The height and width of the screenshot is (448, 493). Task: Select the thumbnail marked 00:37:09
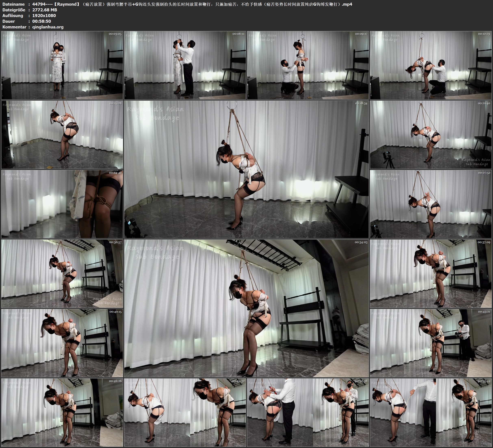pyautogui.click(x=431, y=273)
